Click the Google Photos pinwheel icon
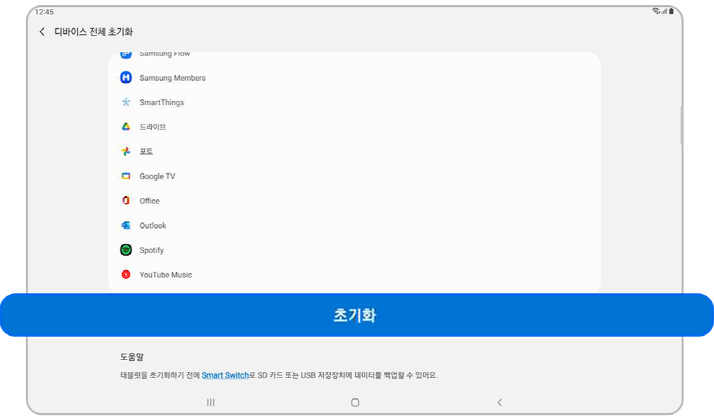 pyautogui.click(x=126, y=151)
